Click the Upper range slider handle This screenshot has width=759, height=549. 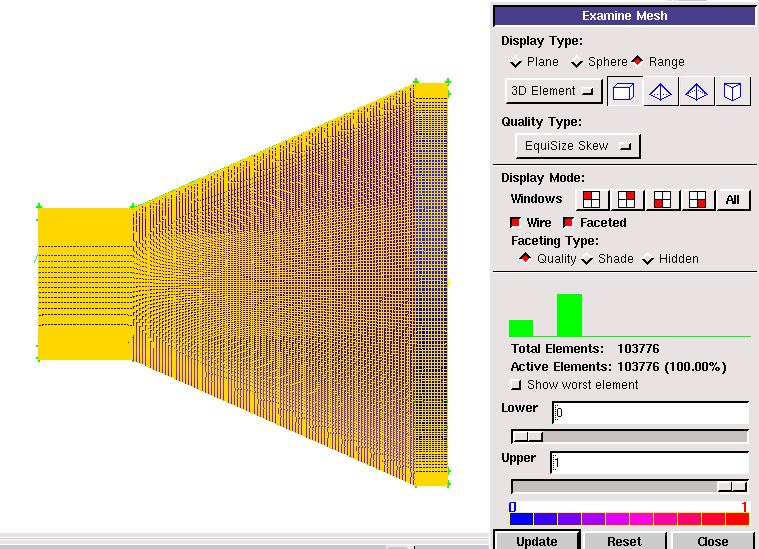[732, 486]
